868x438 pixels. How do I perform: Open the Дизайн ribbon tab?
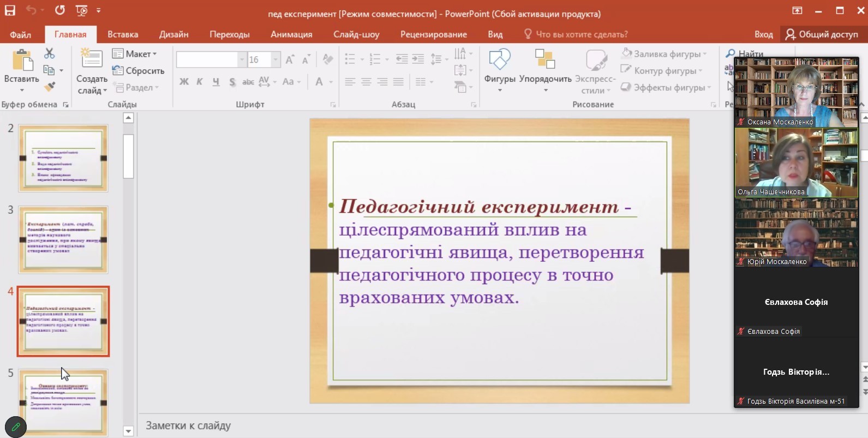tap(173, 34)
